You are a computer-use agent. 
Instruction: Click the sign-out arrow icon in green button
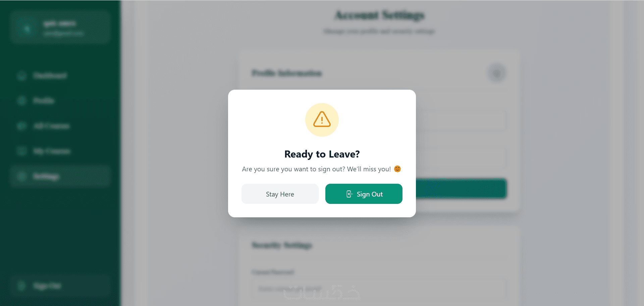349,194
